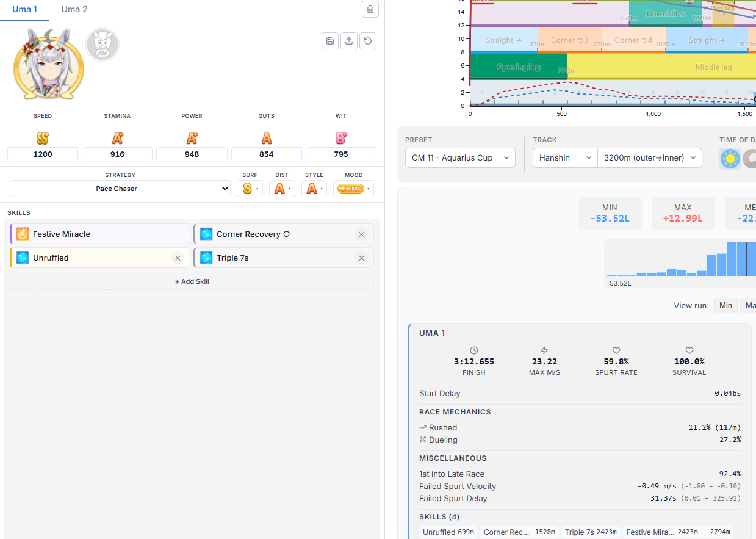Viewport: 756px width, 539px height.
Task: Click the gray swap-character icon
Action: pyautogui.click(x=103, y=45)
